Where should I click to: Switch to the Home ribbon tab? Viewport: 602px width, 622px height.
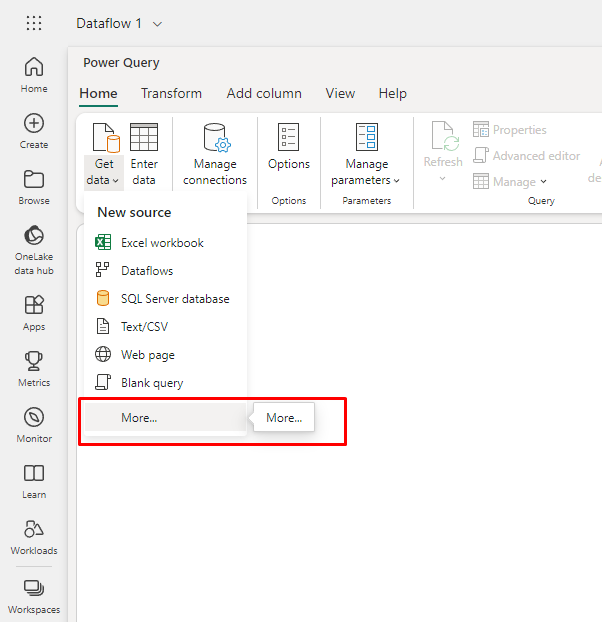(98, 94)
